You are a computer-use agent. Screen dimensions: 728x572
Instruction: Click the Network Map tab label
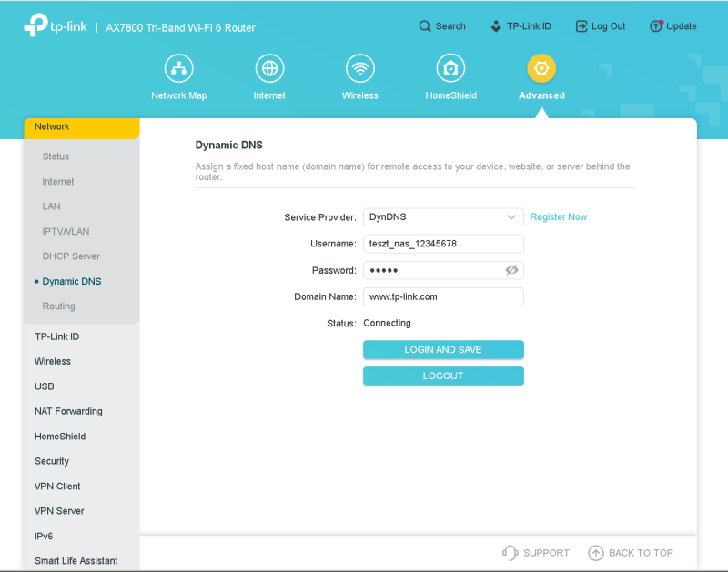(178, 95)
